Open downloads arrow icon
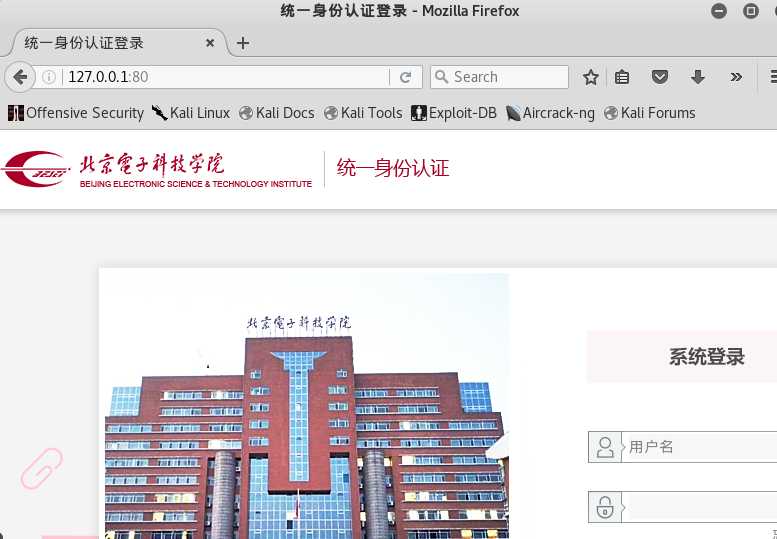Viewport: 777px width, 539px height. point(698,77)
